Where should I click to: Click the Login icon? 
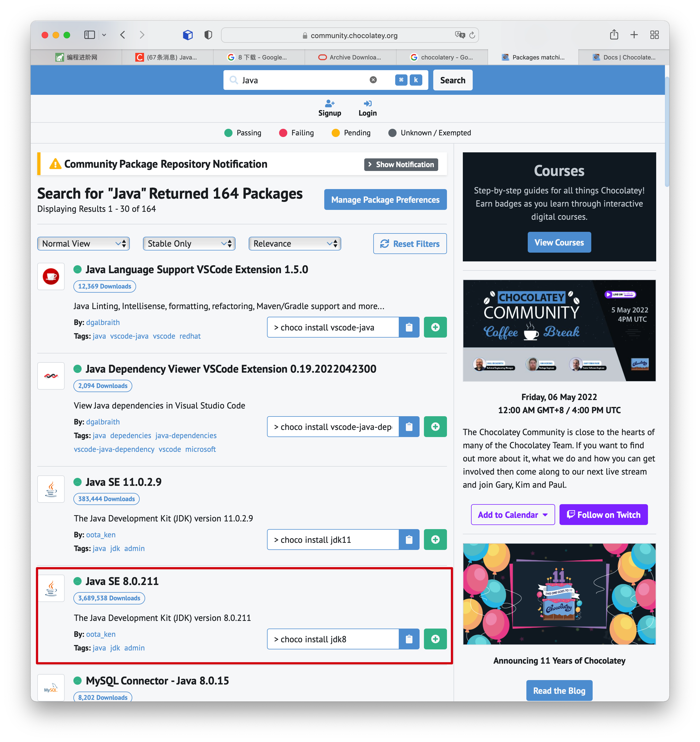tap(368, 103)
